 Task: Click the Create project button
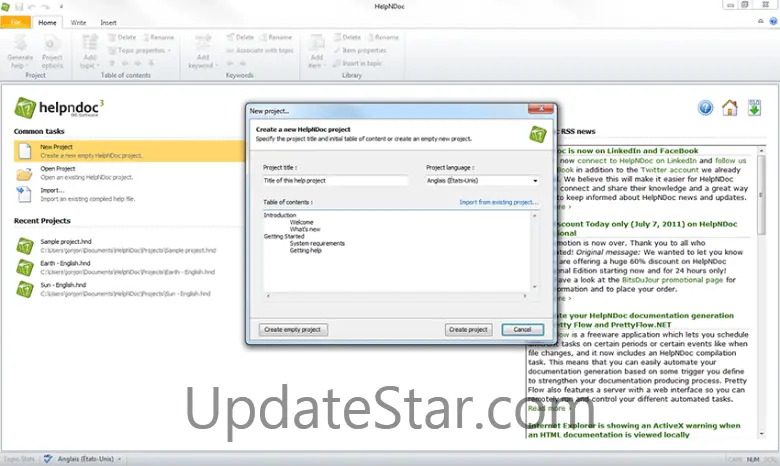(468, 329)
